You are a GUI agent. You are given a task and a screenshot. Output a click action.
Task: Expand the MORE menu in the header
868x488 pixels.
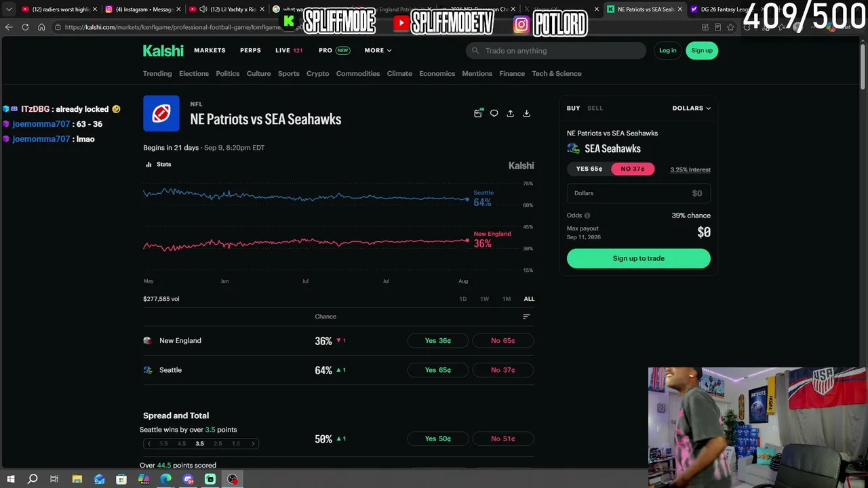click(378, 50)
